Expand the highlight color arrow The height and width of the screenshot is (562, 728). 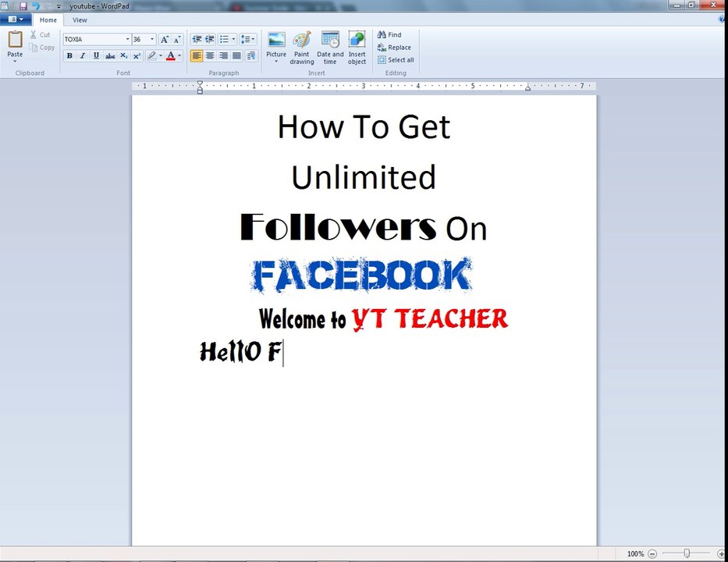(161, 56)
